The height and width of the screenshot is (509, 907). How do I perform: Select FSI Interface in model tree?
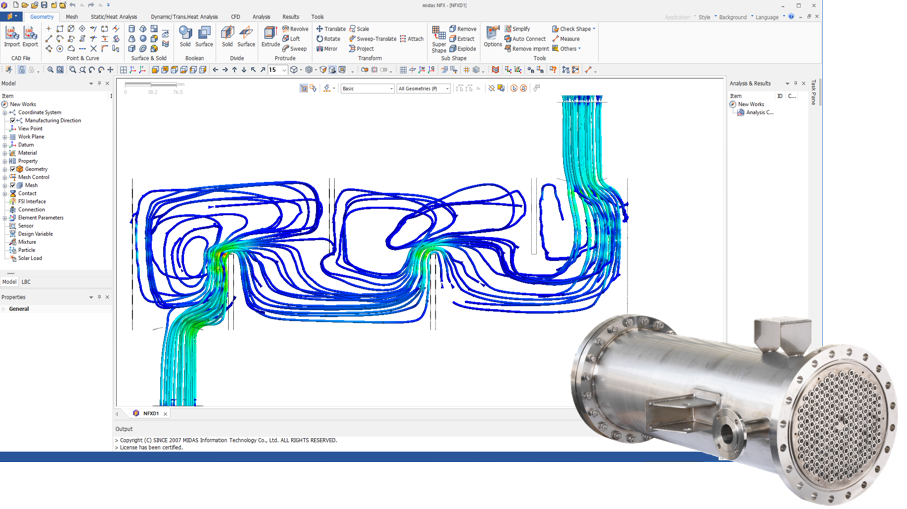[32, 201]
